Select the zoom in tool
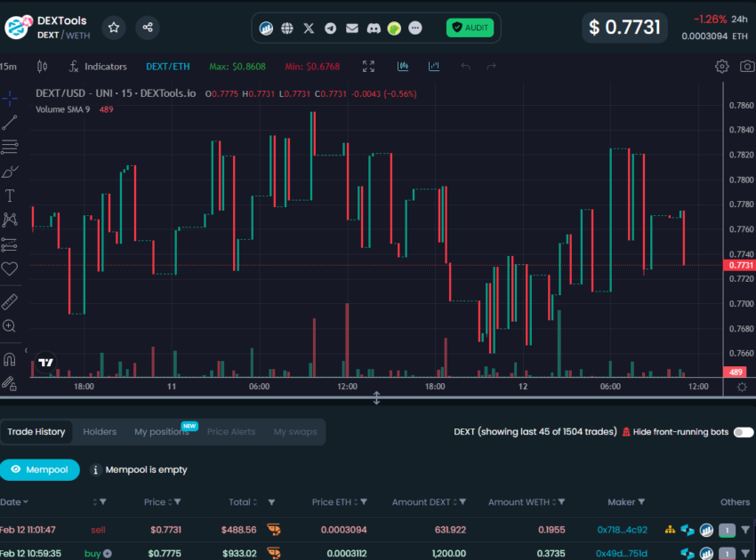The width and height of the screenshot is (756, 560). click(x=10, y=326)
